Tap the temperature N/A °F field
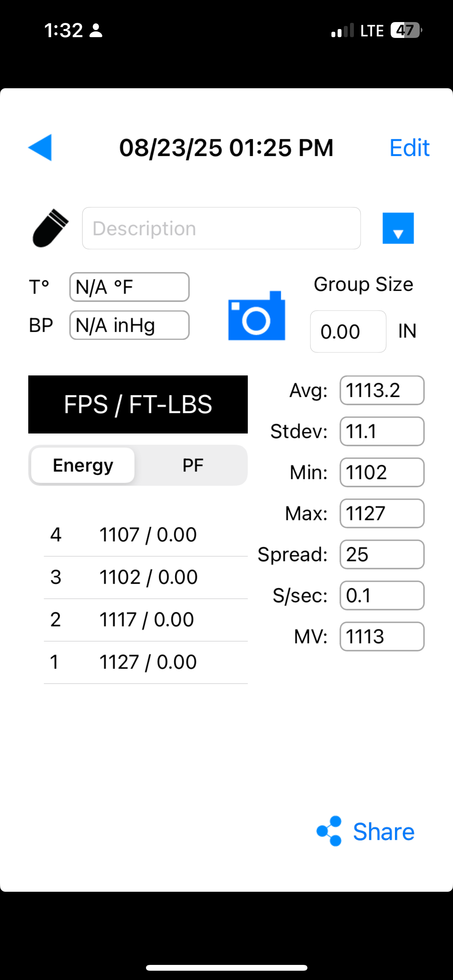Viewport: 453px width, 980px height. (129, 287)
